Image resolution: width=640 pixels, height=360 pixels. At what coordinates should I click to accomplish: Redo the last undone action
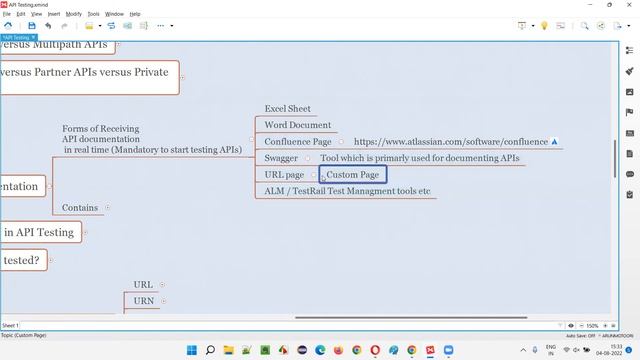click(x=64, y=26)
